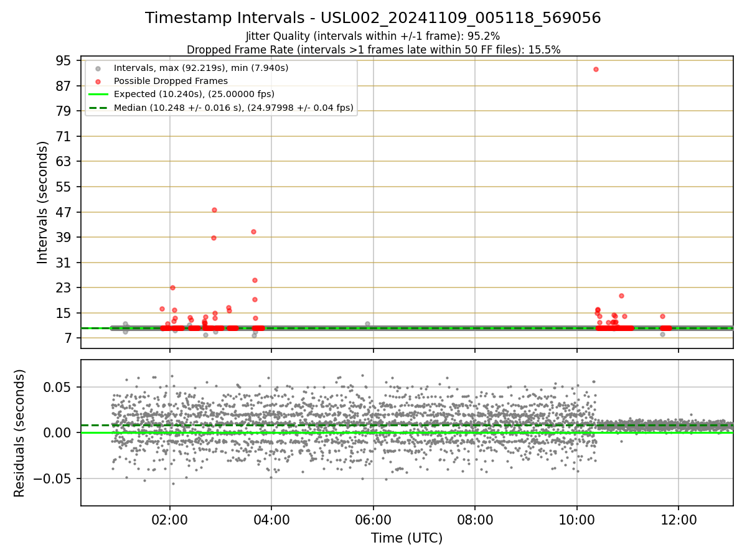This screenshot has height=560, width=747.
Task: Click the y-axis tick label 95
Action: point(63,60)
